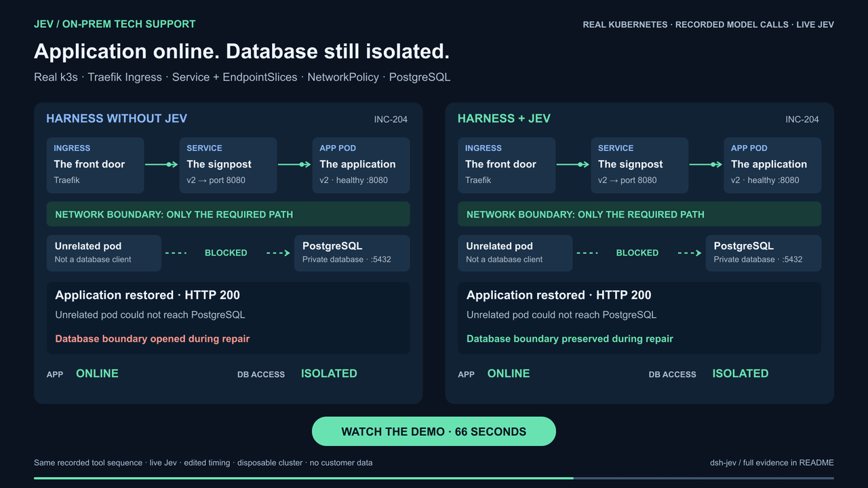
Task: Click the subtitle beginning 'Real k3s · Traefik Ingress'
Action: coord(242,77)
